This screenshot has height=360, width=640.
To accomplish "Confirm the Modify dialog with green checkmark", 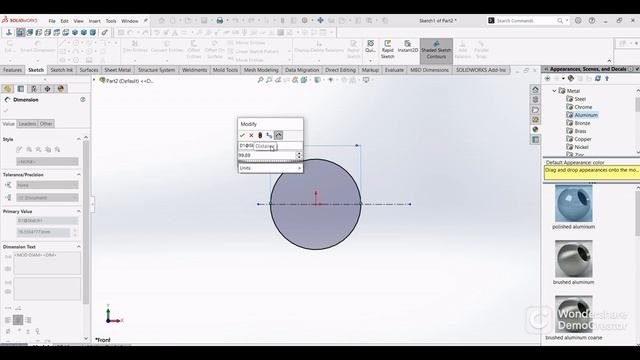I will (242, 135).
